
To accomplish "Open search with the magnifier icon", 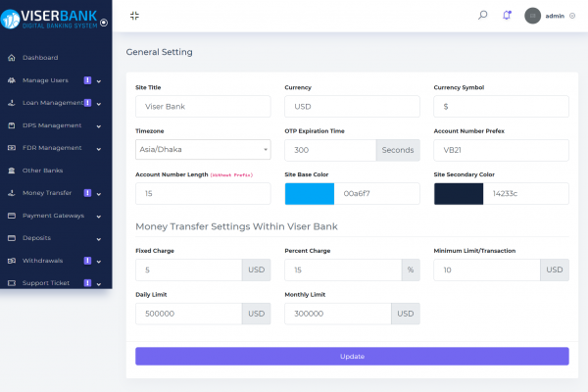I will 482,15.
